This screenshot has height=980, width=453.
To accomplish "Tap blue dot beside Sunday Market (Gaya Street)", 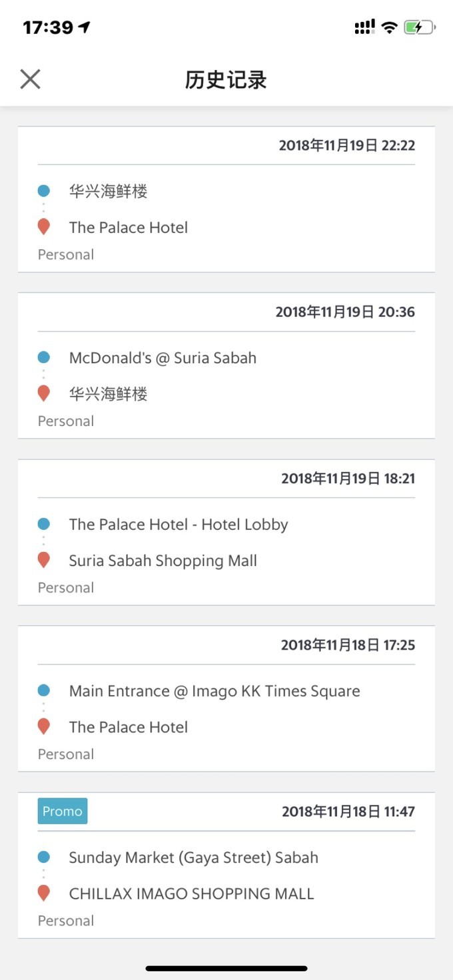I will 44,857.
